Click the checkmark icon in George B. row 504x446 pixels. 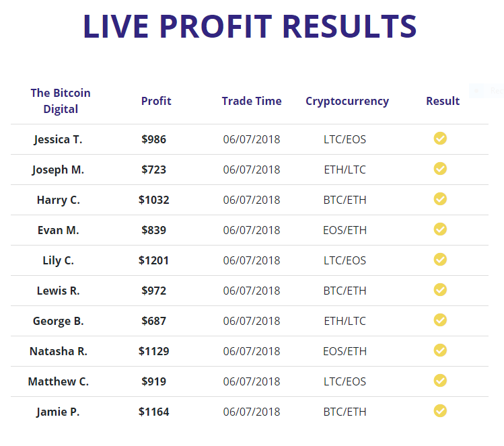pyautogui.click(x=440, y=320)
